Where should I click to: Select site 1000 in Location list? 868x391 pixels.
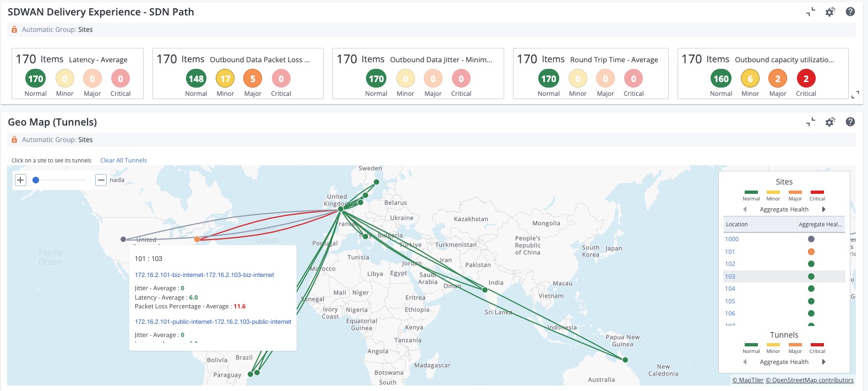click(x=731, y=239)
